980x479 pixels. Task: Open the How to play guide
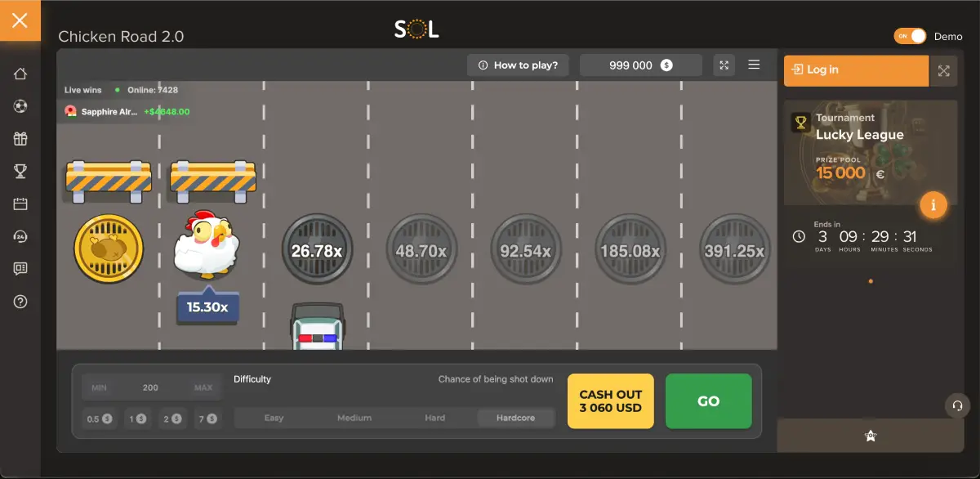518,65
